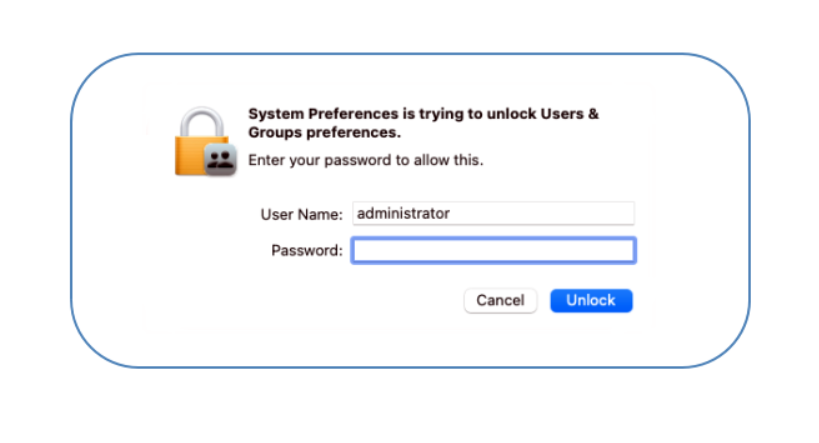
Task: Confirm authentication with the blue Unlock button
Action: [x=591, y=300]
